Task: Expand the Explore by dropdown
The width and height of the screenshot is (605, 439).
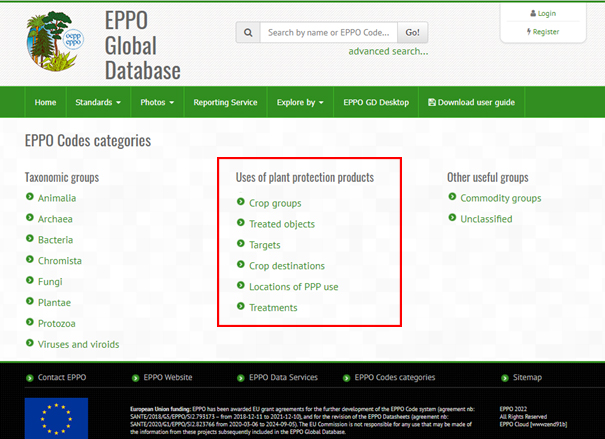Action: click(x=300, y=102)
